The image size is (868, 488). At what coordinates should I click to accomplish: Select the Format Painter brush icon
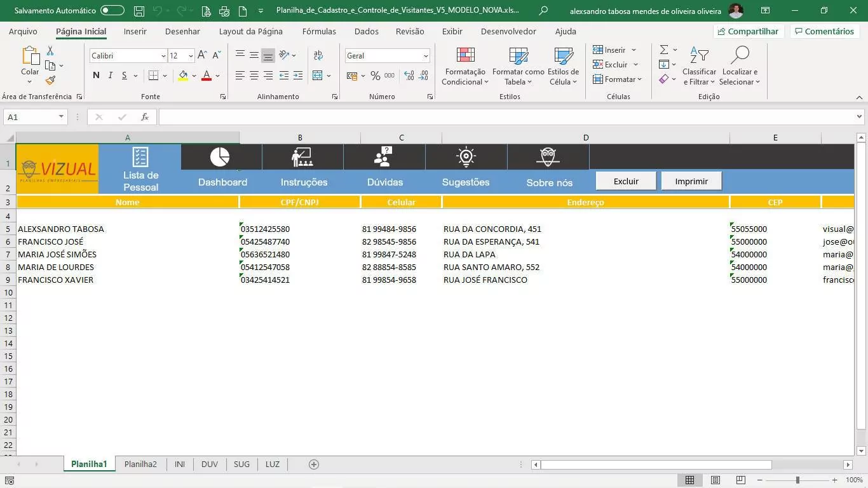[50, 80]
